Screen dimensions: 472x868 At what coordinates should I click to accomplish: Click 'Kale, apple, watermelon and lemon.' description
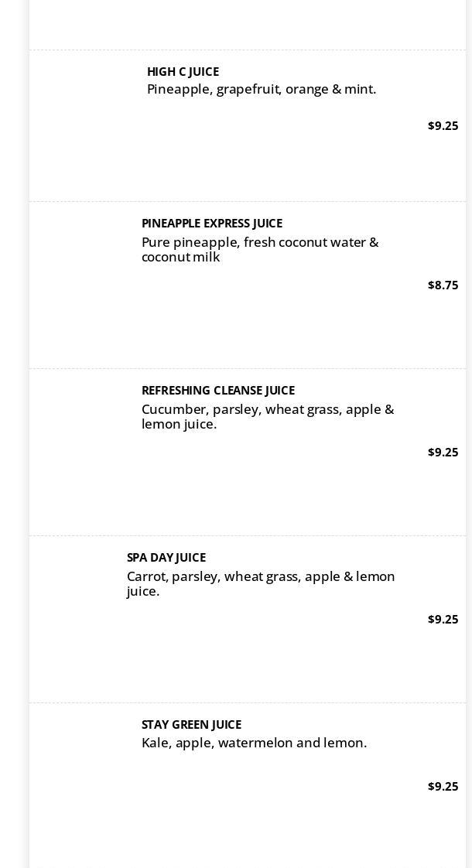(255, 743)
